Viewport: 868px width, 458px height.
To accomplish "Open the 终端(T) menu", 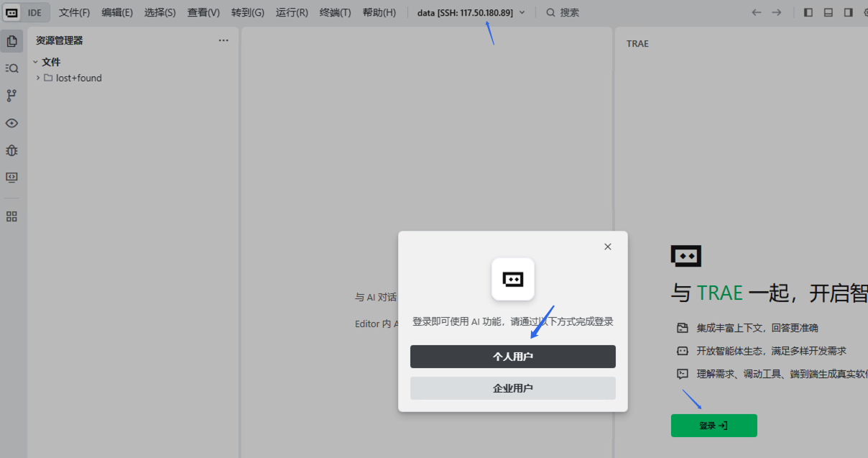I will tap(335, 12).
